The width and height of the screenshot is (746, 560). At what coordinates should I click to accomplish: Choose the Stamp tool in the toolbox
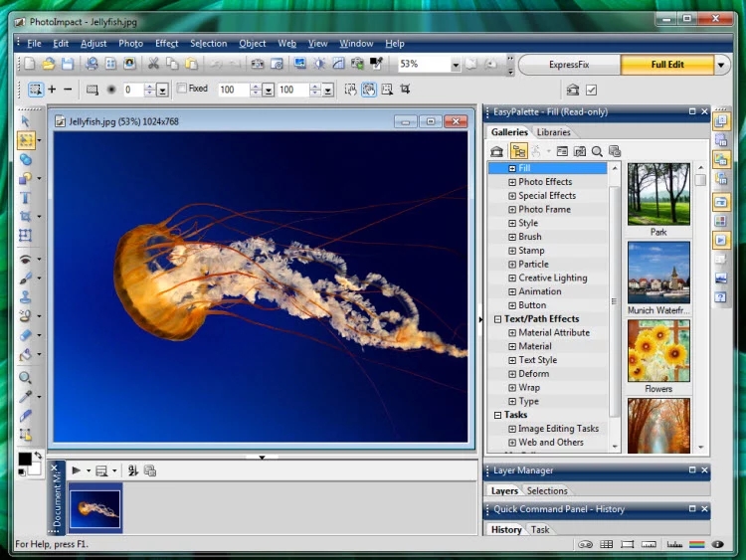[26, 296]
